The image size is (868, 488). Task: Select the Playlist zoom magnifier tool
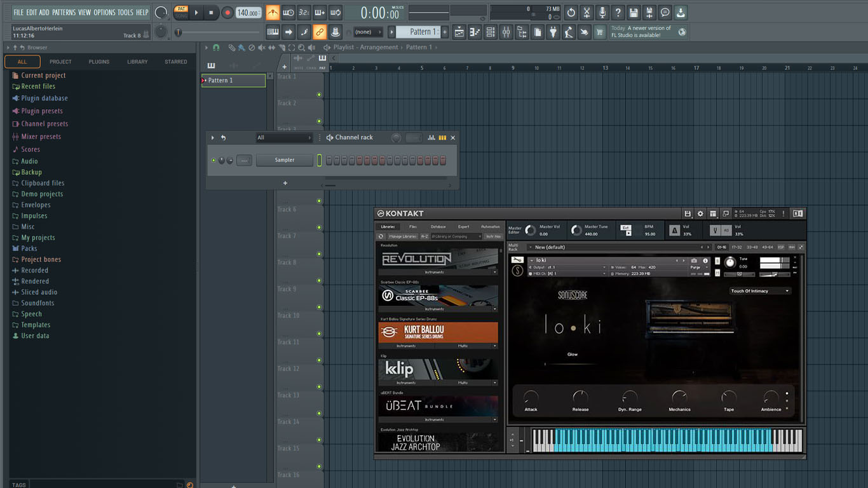[x=301, y=48]
